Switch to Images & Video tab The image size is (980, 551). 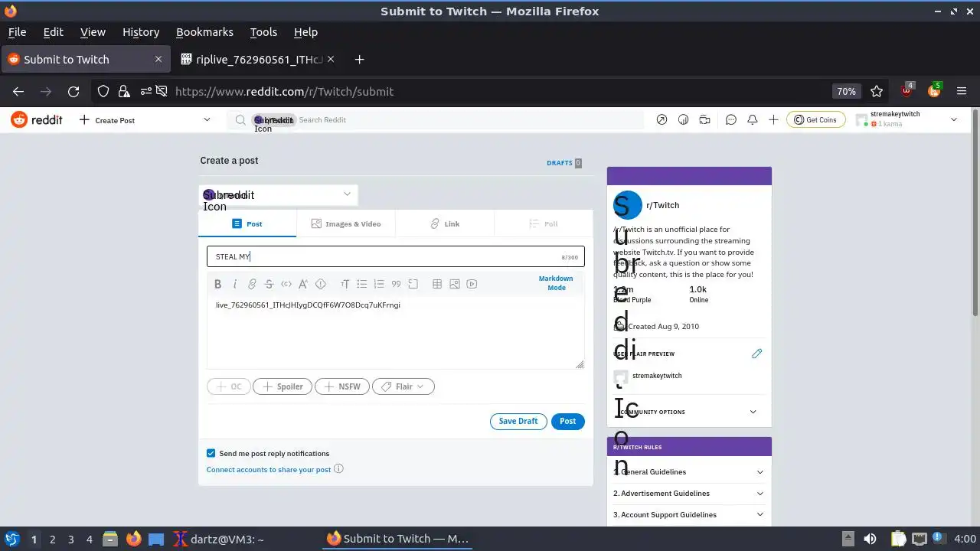[346, 223]
